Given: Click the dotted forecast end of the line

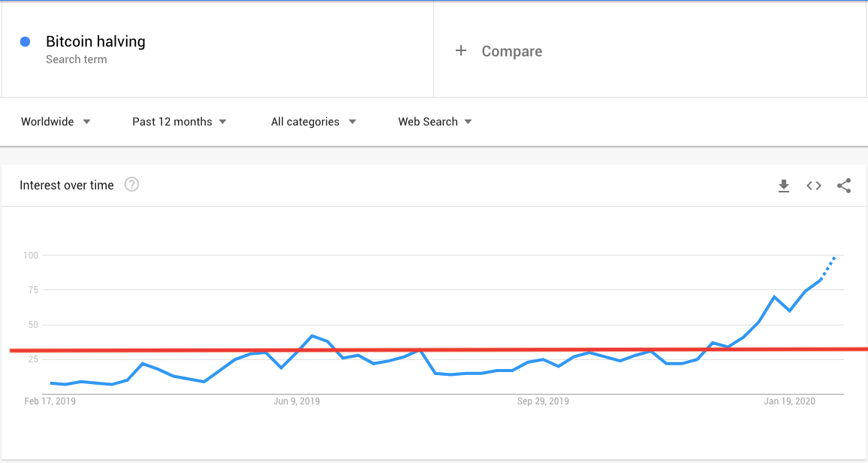Looking at the screenshot, I should click(x=828, y=268).
